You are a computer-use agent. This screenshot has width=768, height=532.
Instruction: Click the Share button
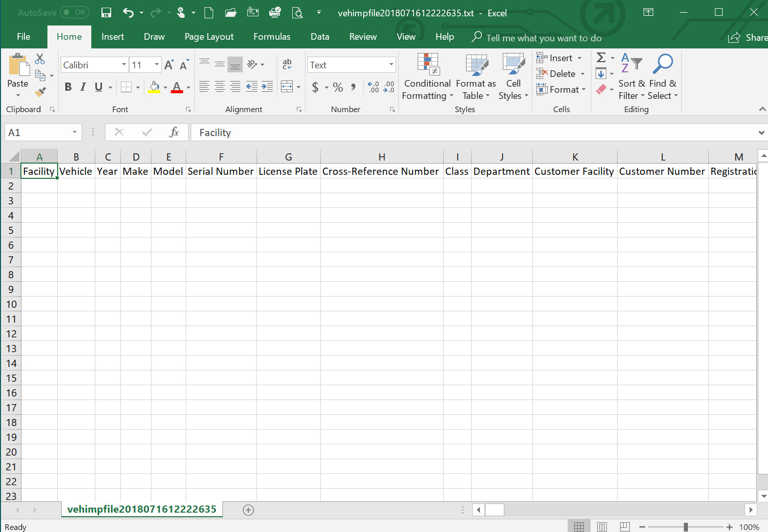748,38
